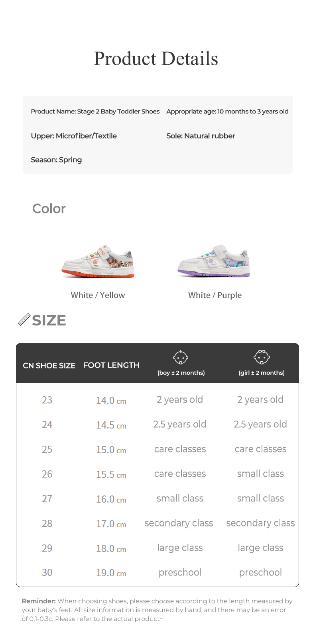The width and height of the screenshot is (315, 644).
Task: Select the White / Yellow shoe image
Action: 98,262
